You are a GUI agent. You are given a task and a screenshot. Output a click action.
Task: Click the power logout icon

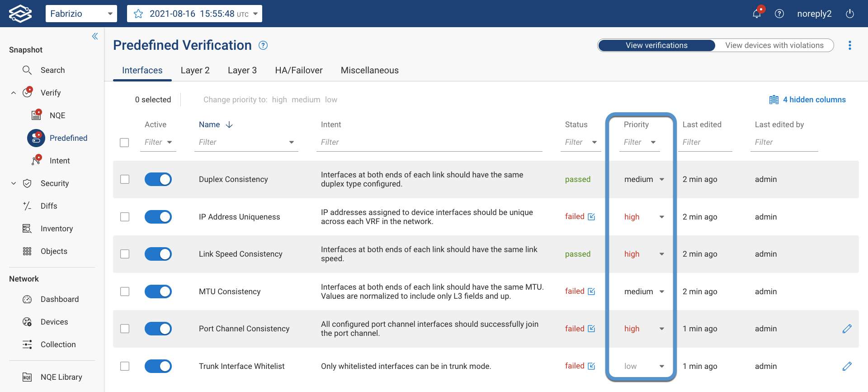[850, 14]
